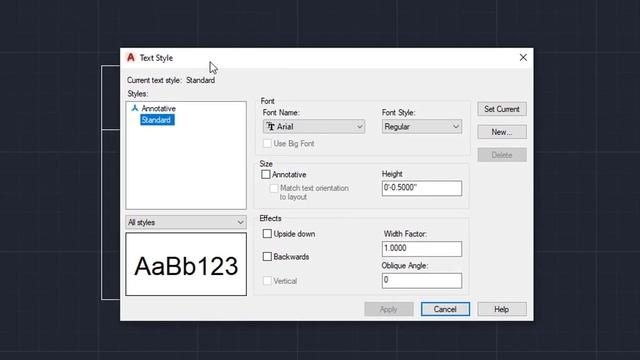Click the Oblique Angle input field

pos(422,280)
